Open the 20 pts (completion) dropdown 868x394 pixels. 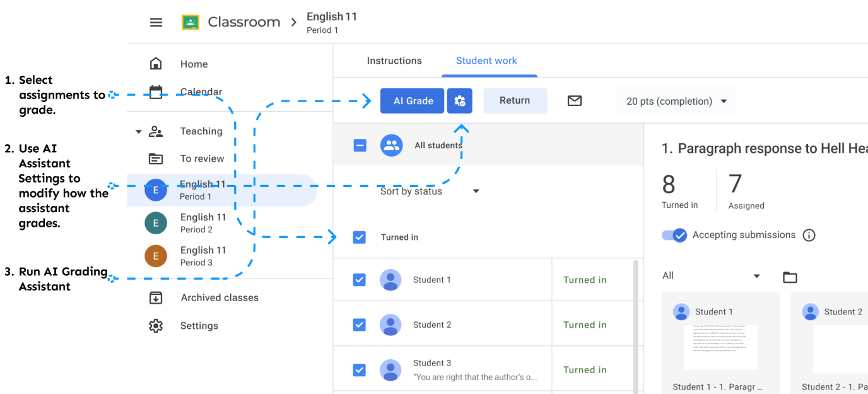676,101
